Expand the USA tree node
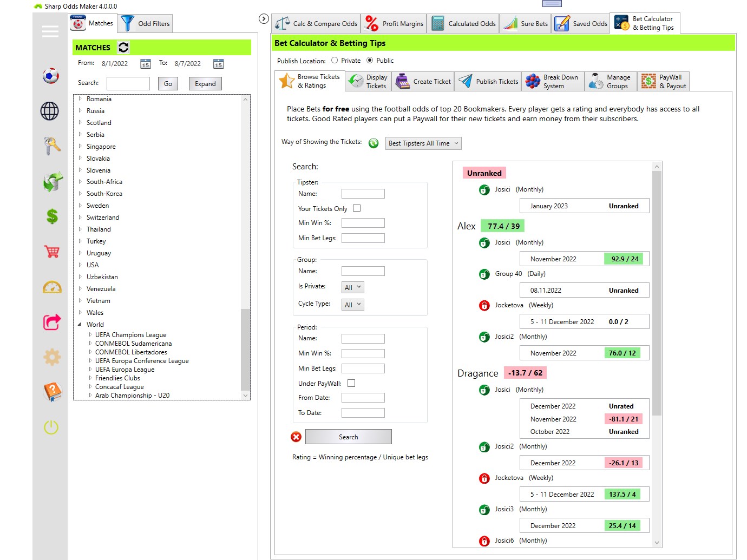Viewport: 747px width, 560px height. (x=80, y=265)
